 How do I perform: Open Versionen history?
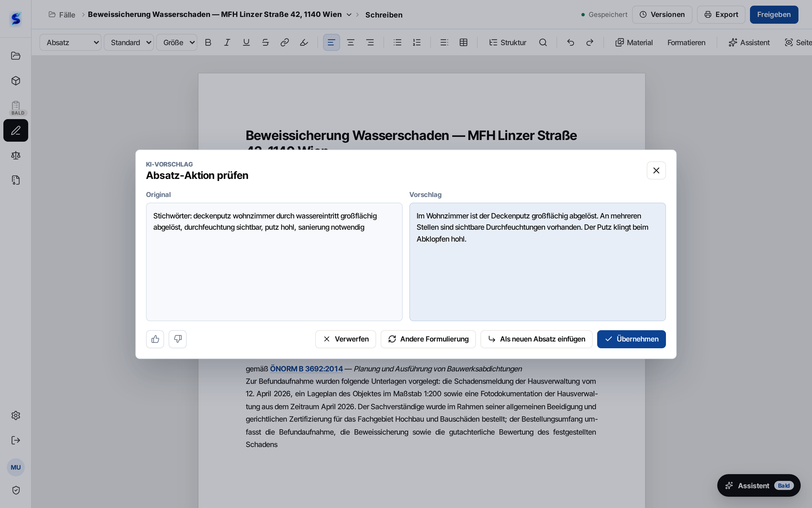point(662,14)
